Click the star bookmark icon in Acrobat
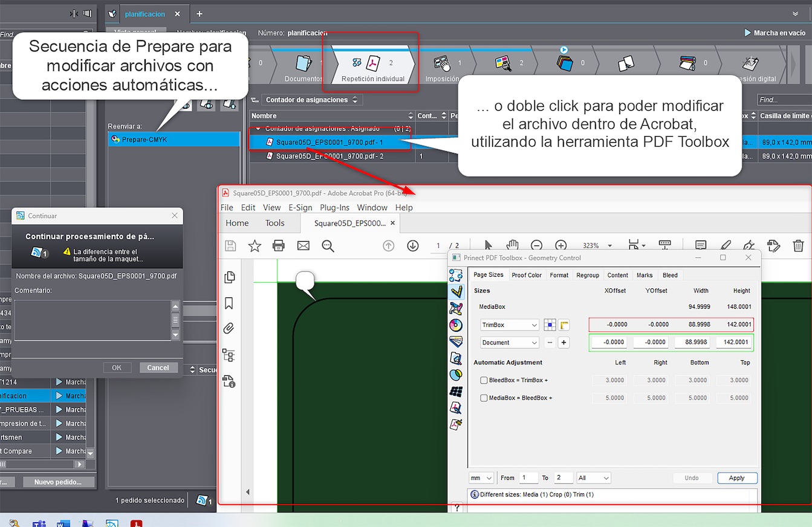This screenshot has width=812, height=527. tap(255, 245)
